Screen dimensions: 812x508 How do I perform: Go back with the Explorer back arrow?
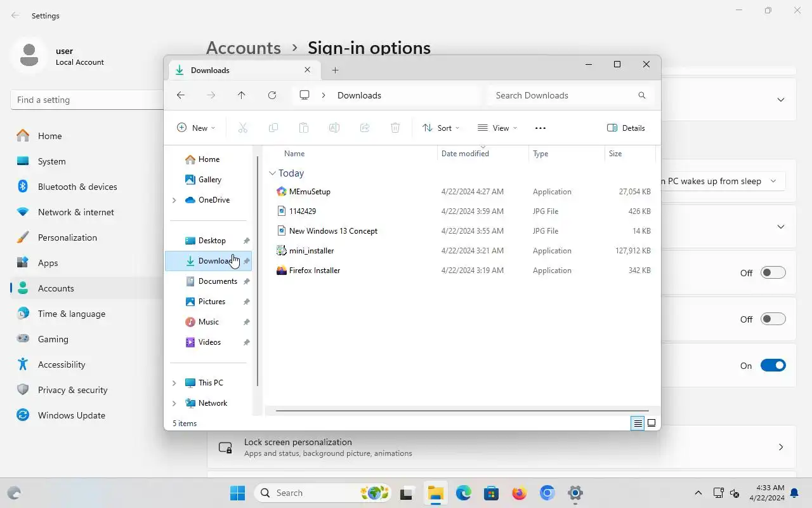(181, 95)
